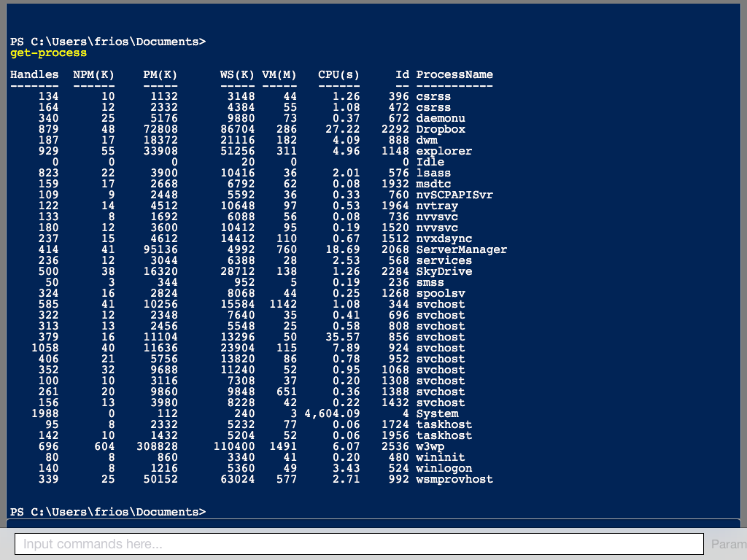Click the ProcessName column header
The image size is (747, 560).
tap(454, 75)
